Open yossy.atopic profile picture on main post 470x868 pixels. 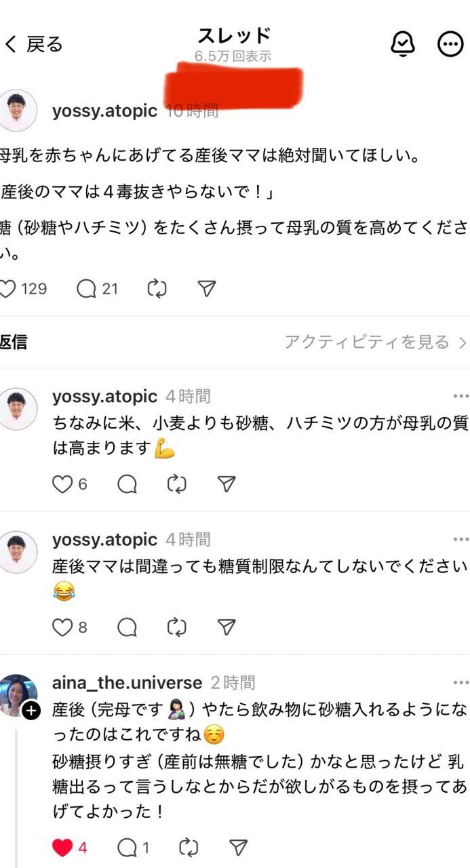click(x=18, y=111)
